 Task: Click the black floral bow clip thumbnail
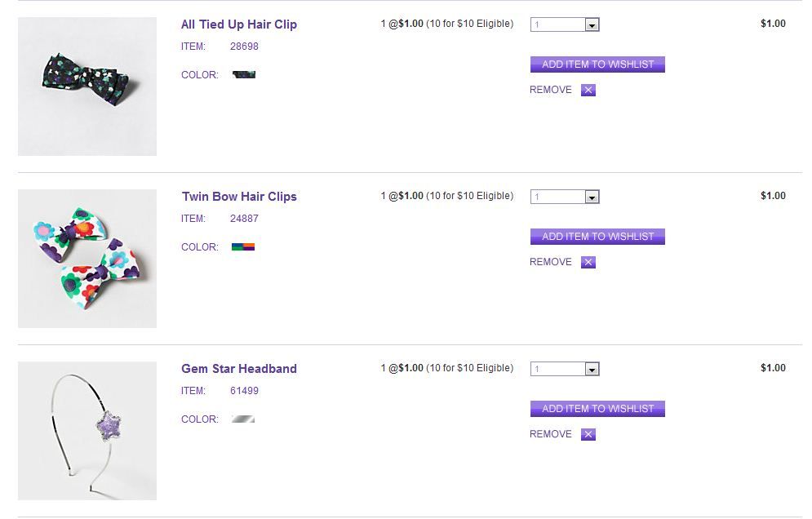pyautogui.click(x=87, y=86)
